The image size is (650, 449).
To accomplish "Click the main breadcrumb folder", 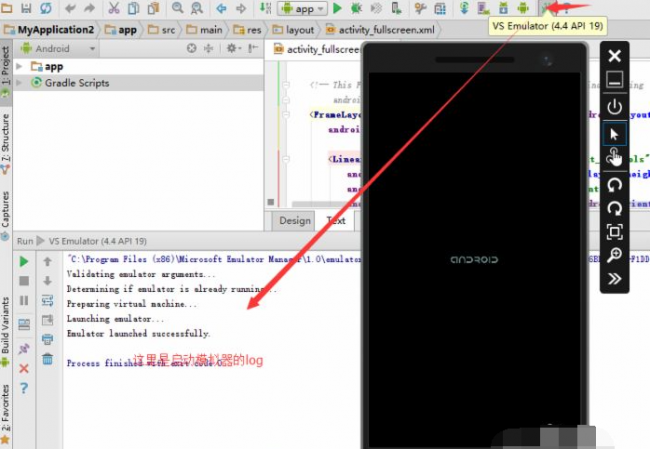I will [204, 30].
